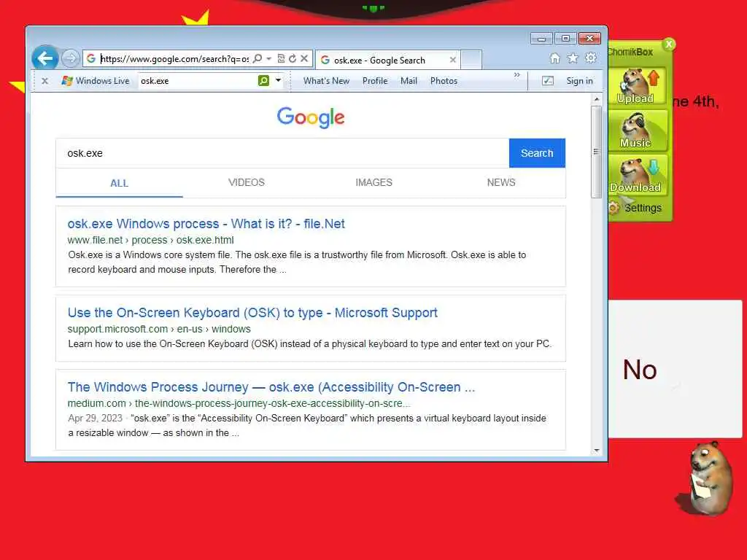Stop loading with the address bar X
The width and height of the screenshot is (747, 560).
[x=304, y=58]
